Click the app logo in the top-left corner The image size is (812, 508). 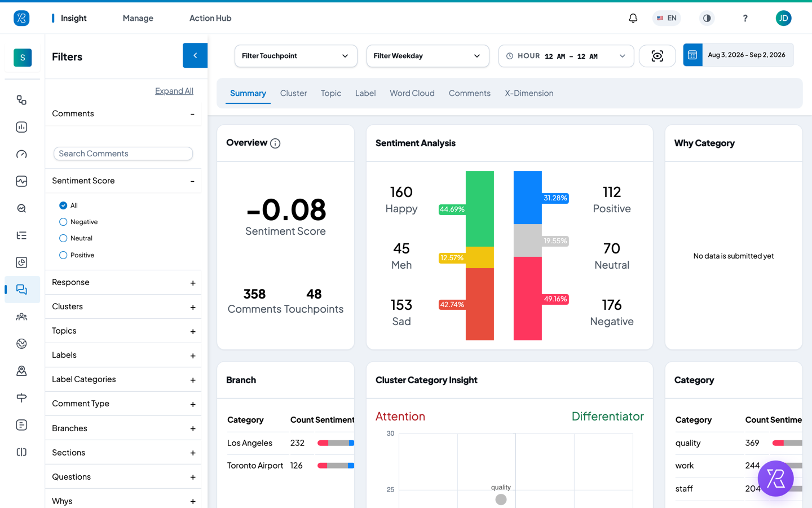pyautogui.click(x=21, y=18)
